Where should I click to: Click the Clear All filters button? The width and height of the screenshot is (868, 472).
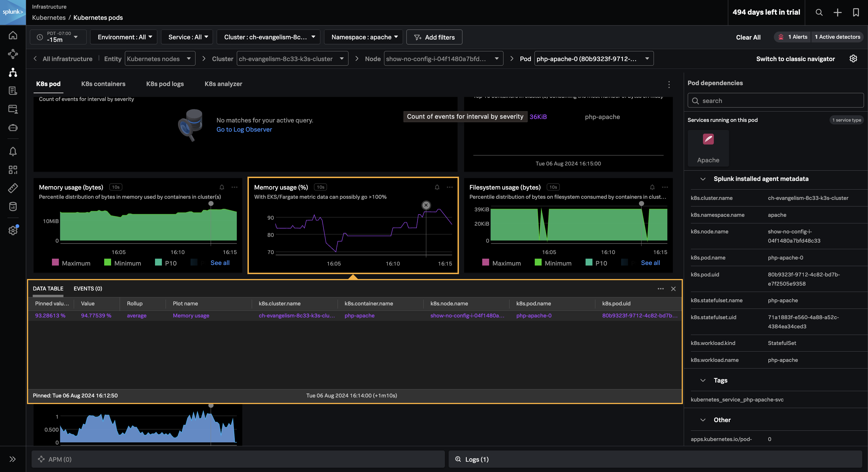(x=748, y=37)
